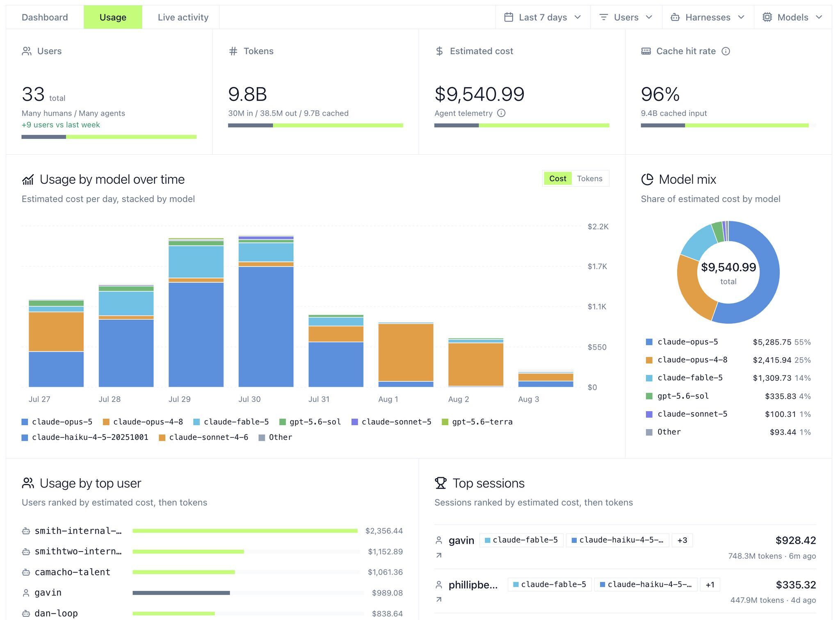
Task: Open the Live activity tab
Action: coord(183,17)
